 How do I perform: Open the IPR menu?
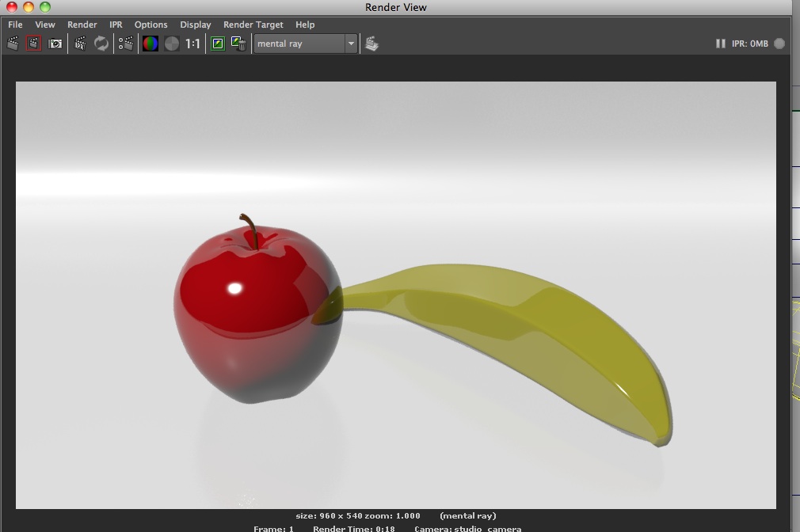[x=116, y=25]
